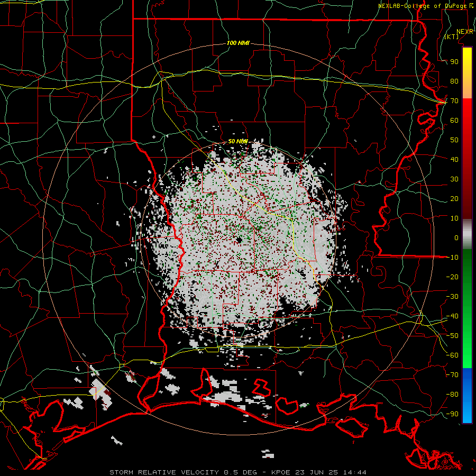
Task: Click the (KT) units label above color bar
Action: click(x=452, y=36)
